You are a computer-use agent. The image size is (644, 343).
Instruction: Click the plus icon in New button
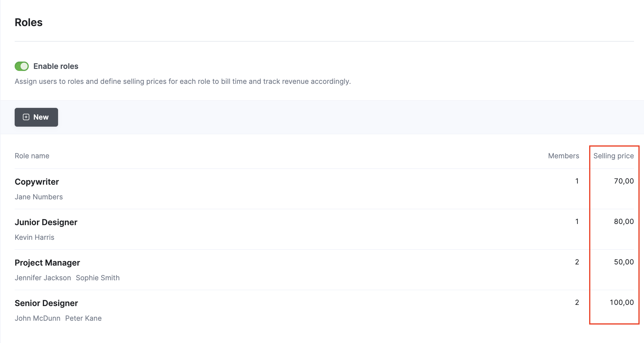pyautogui.click(x=26, y=117)
